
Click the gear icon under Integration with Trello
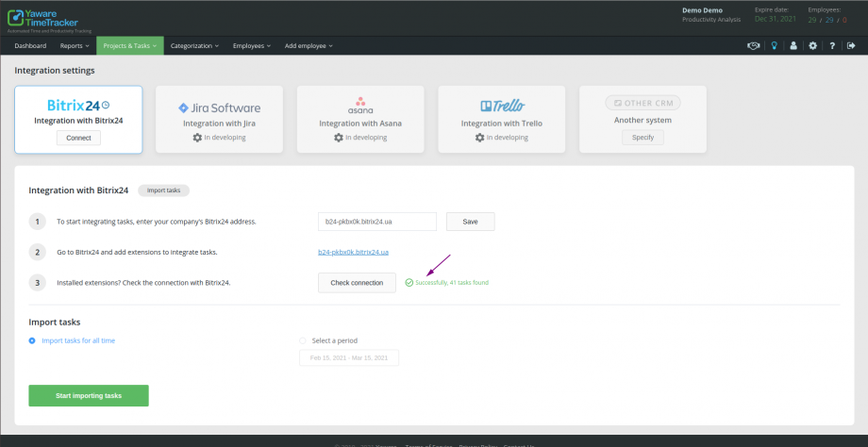coord(480,137)
